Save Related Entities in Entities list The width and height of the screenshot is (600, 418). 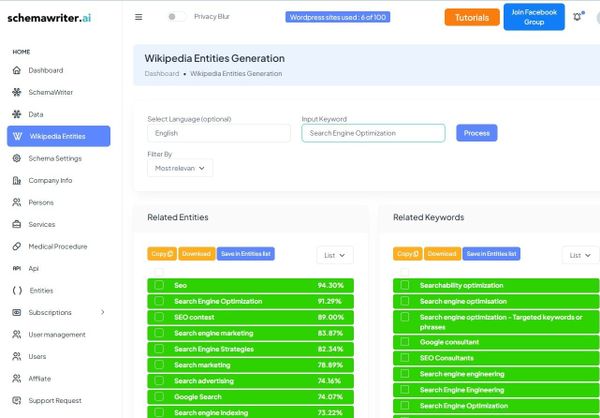pyautogui.click(x=246, y=253)
